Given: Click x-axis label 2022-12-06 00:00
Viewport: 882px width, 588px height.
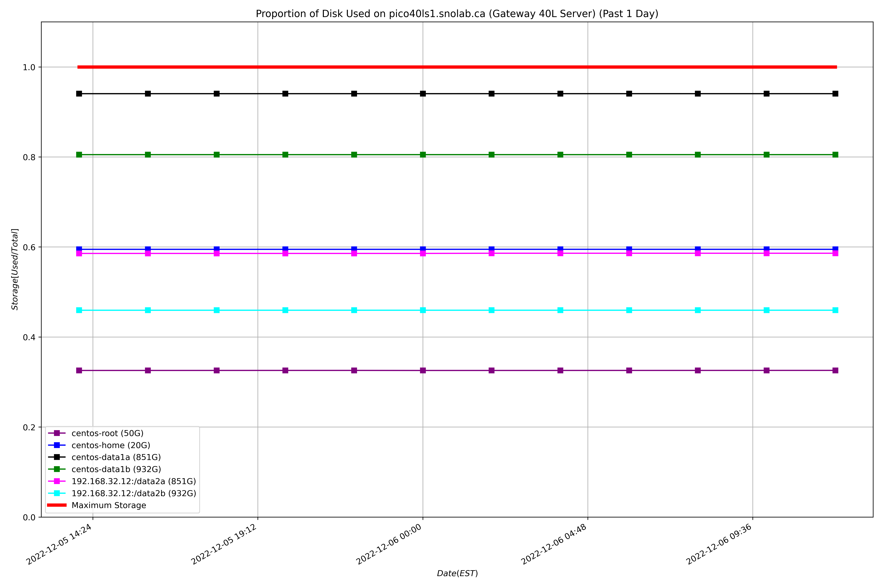Looking at the screenshot, I should tap(389, 544).
